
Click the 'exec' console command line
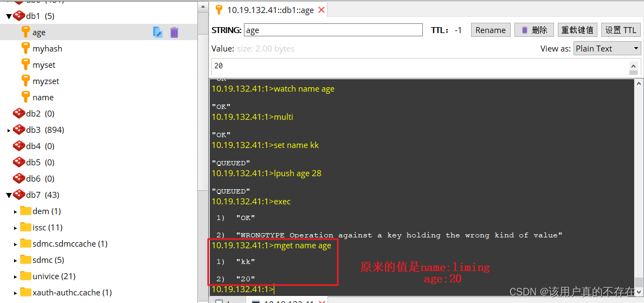(x=251, y=202)
